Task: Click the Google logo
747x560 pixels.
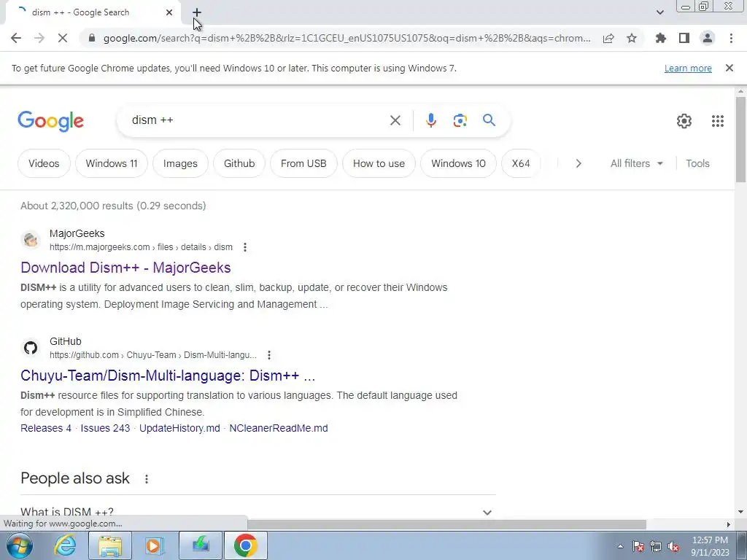Action: coord(51,122)
